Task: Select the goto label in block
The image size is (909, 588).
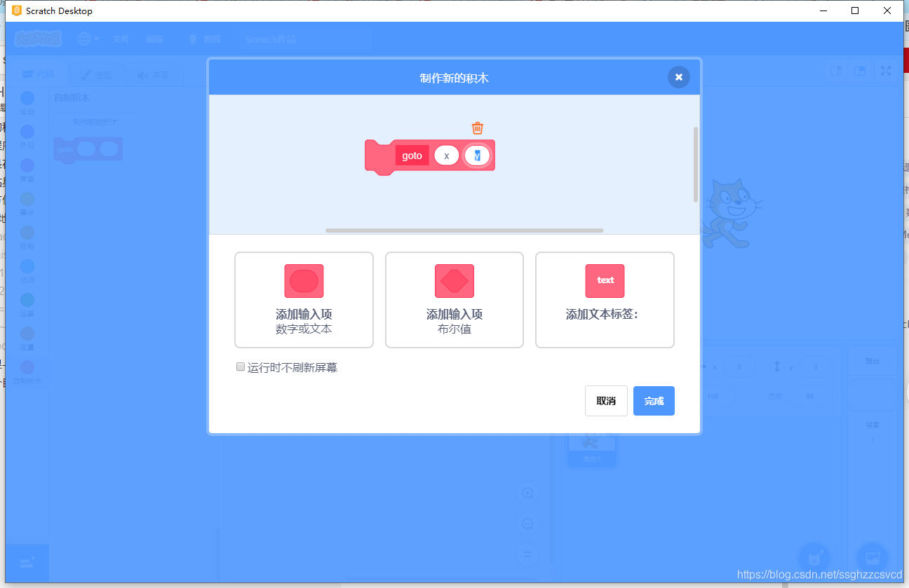Action: click(x=412, y=156)
